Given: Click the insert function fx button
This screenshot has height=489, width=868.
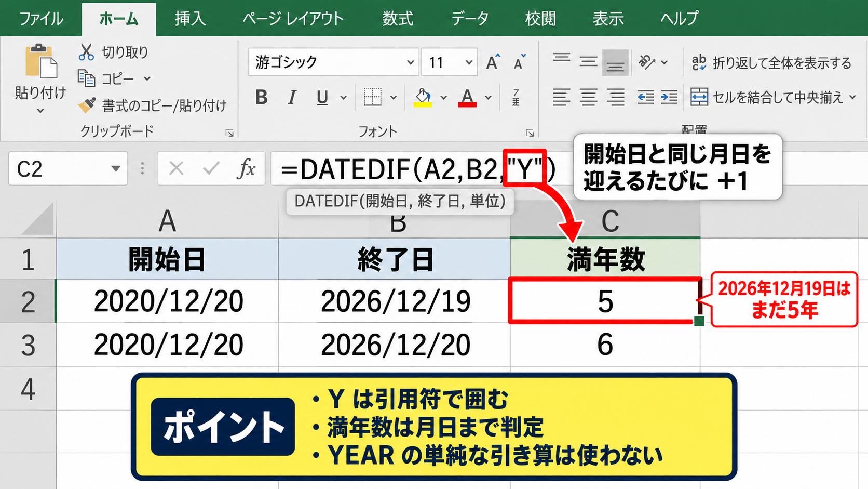Looking at the screenshot, I should pos(247,168).
